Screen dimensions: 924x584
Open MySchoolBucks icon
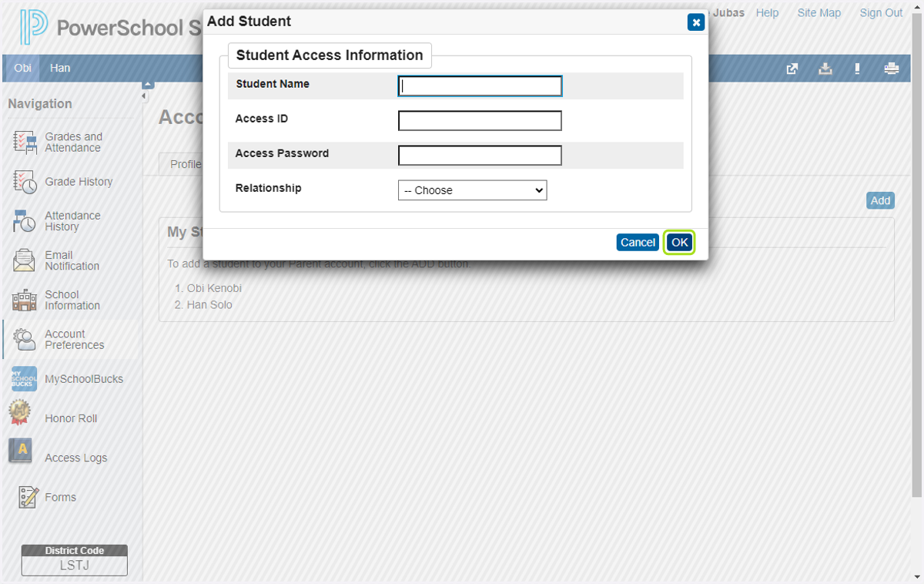click(x=25, y=379)
